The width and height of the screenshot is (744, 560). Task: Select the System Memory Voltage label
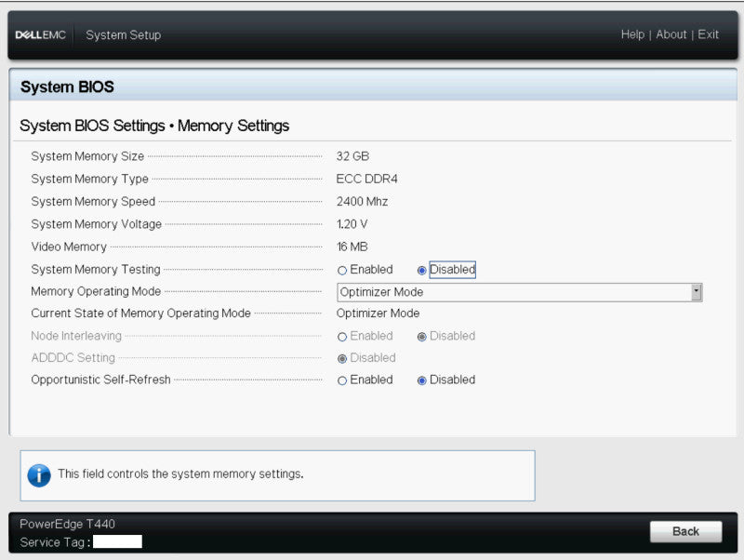coord(97,224)
